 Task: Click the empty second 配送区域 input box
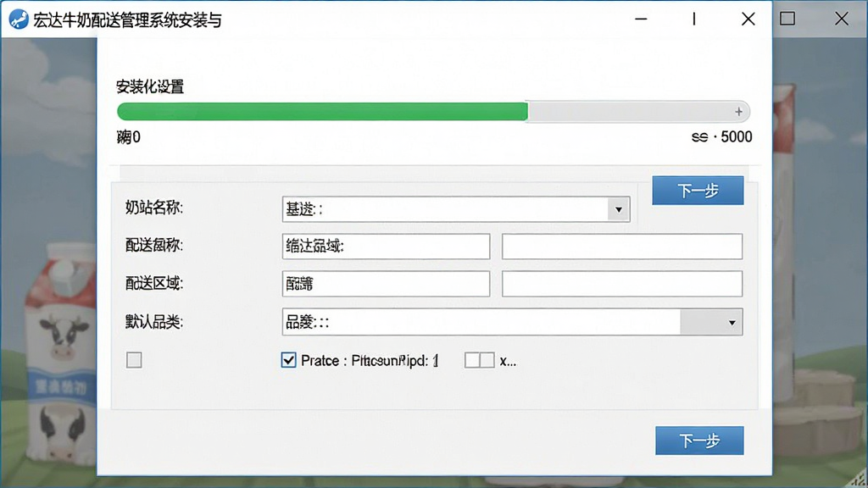click(x=621, y=284)
